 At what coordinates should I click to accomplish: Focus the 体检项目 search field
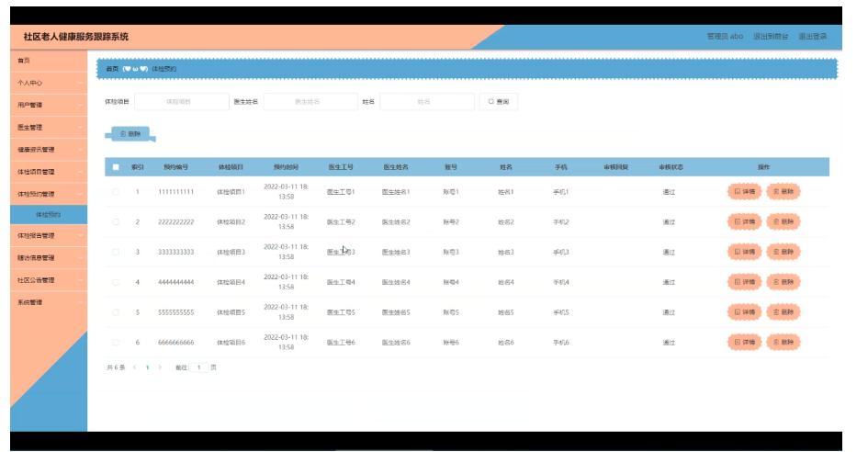point(182,101)
